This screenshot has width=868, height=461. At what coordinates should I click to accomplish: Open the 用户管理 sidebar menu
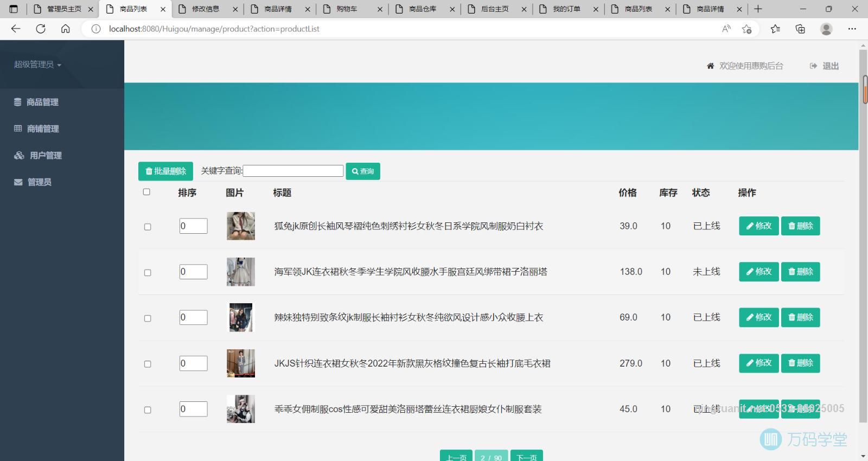37,155
